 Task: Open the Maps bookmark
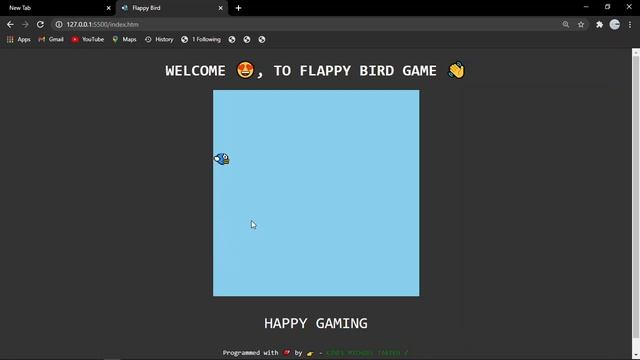pyautogui.click(x=124, y=40)
